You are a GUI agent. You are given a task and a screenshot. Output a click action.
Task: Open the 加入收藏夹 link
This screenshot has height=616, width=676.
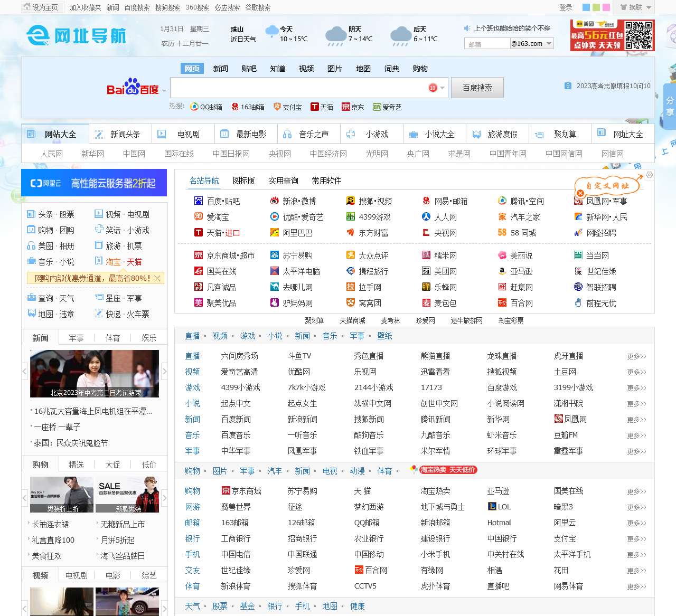coord(85,7)
